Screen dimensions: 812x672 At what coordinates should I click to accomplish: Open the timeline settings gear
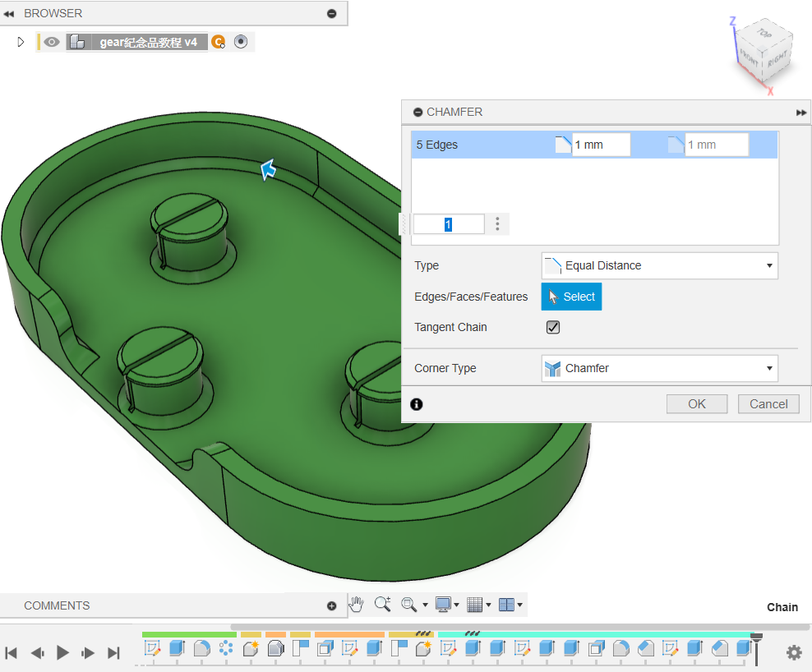(793, 652)
